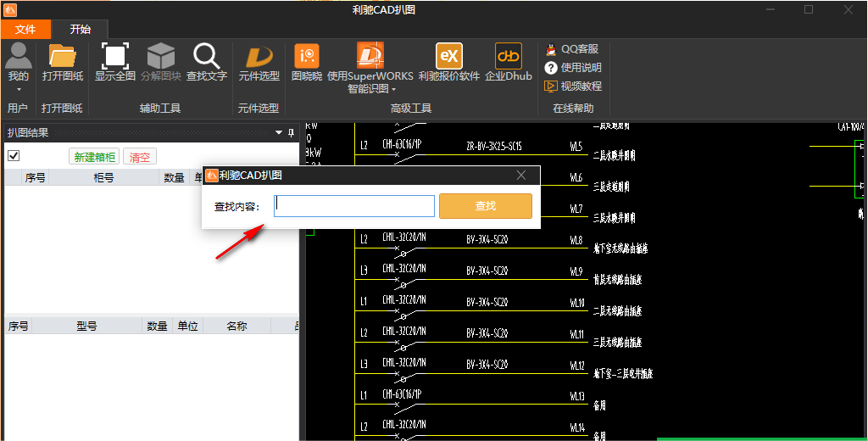Click WL13 circuit label in drawing

[x=577, y=396]
